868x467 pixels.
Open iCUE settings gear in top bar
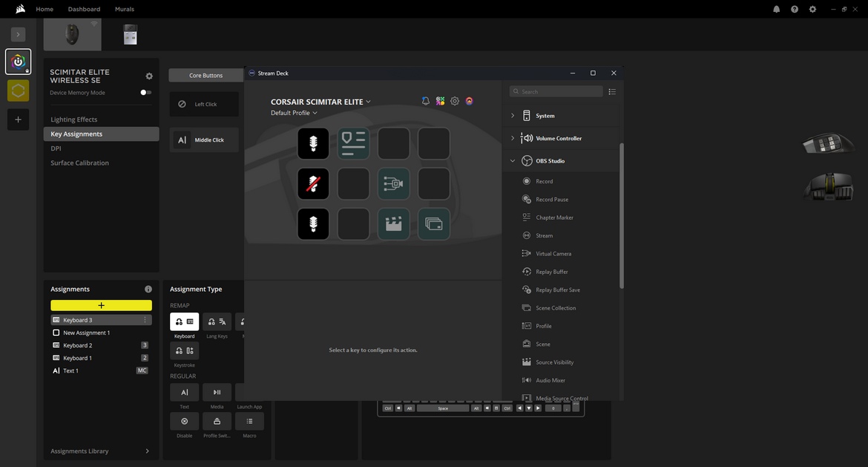pos(812,9)
